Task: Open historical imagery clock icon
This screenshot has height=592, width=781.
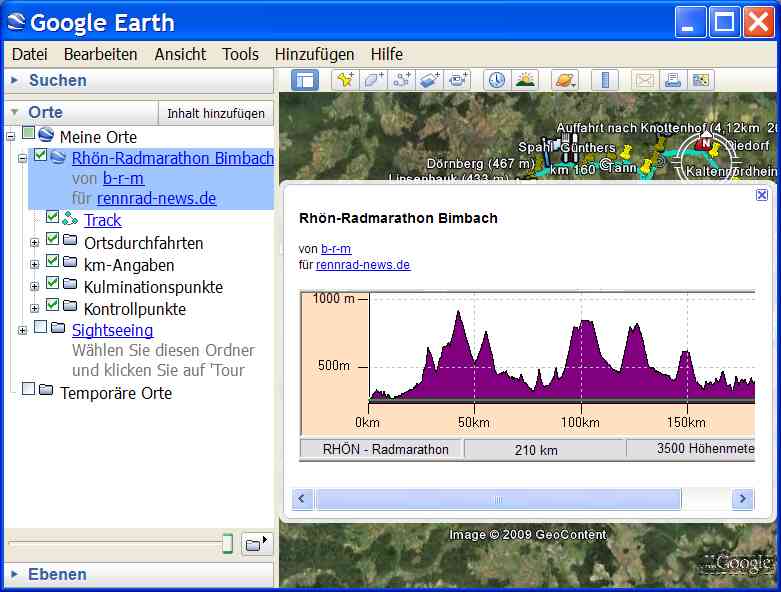Action: point(496,81)
